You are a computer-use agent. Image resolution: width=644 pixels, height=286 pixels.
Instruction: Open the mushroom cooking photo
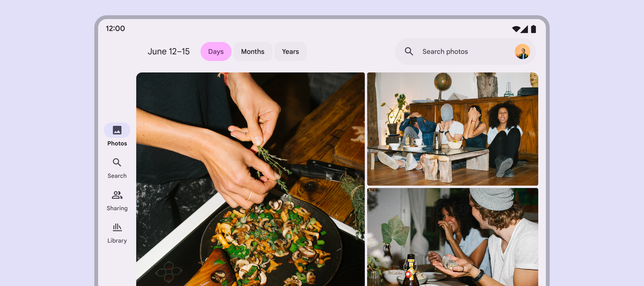click(x=250, y=179)
